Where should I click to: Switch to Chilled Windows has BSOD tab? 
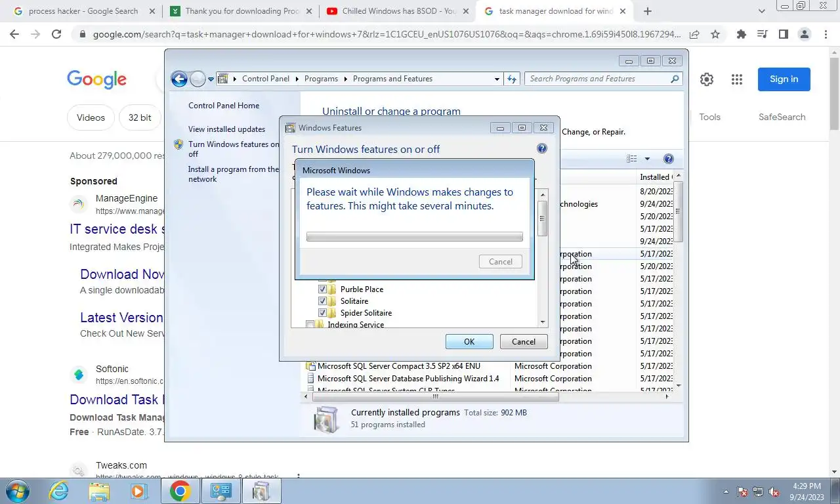pyautogui.click(x=397, y=11)
